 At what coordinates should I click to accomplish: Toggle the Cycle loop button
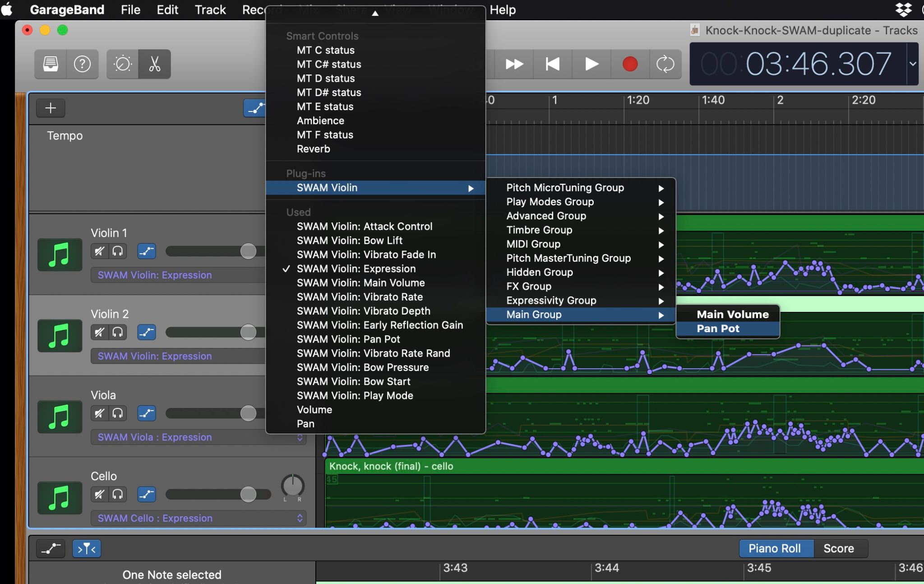pyautogui.click(x=665, y=64)
